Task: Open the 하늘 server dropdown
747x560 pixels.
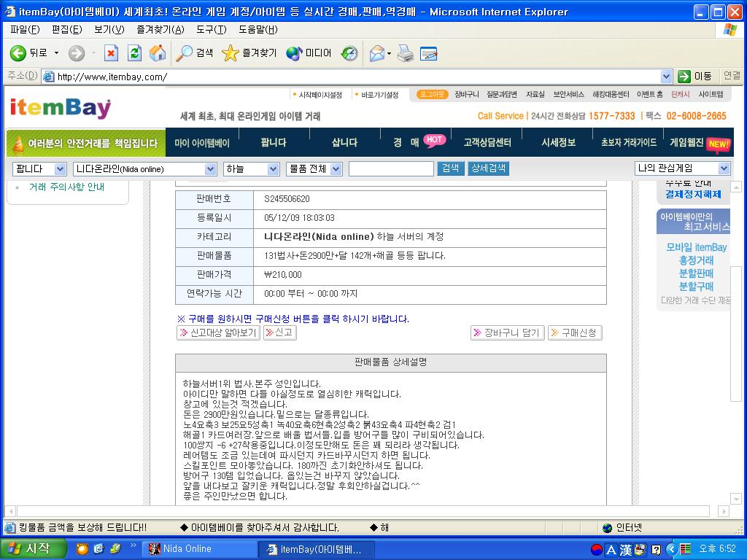Action: point(273,169)
